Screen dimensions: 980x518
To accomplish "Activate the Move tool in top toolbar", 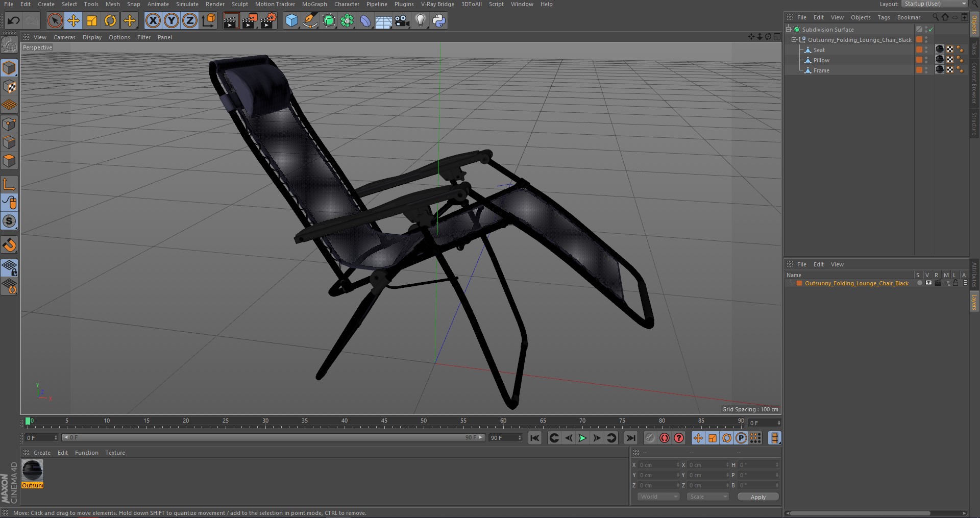I will pyautogui.click(x=73, y=21).
